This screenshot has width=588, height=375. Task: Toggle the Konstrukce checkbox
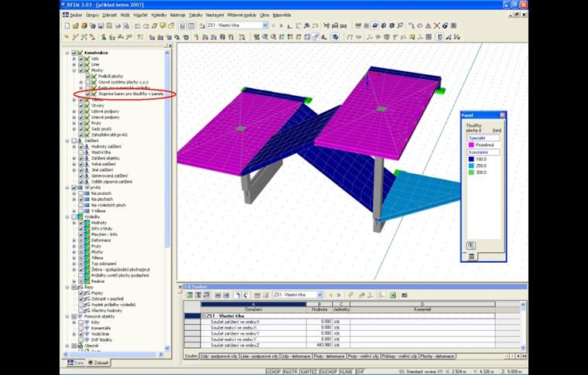tap(73, 53)
